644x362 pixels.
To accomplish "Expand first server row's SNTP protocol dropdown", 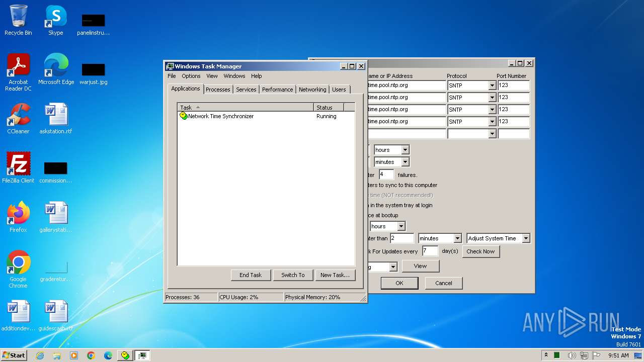I will pos(492,85).
